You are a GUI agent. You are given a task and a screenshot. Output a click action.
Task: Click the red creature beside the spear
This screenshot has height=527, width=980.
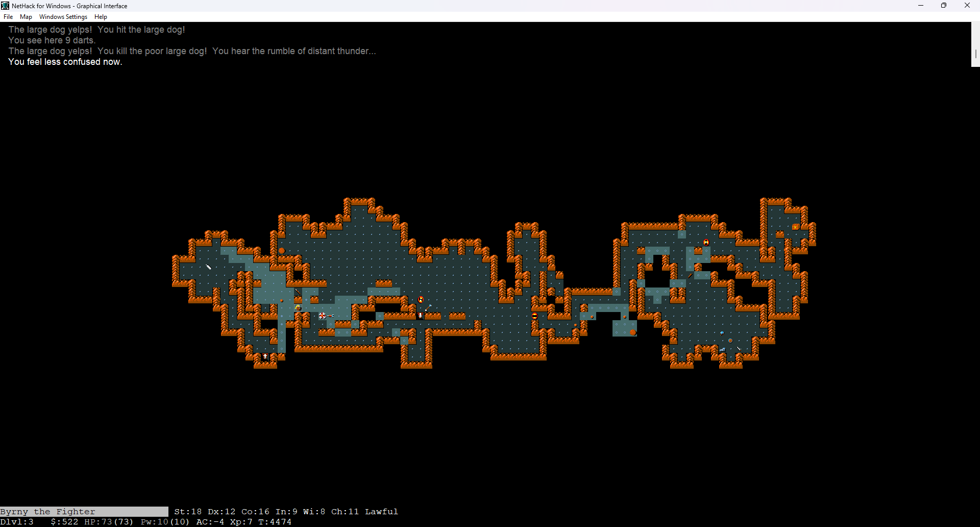point(421,300)
